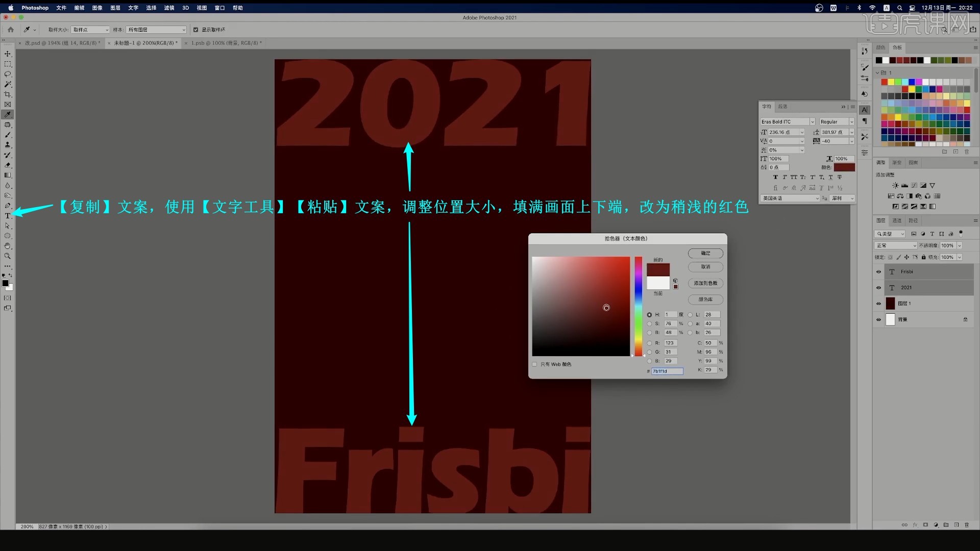Apply Strikethrough in Character panel

coord(840,177)
